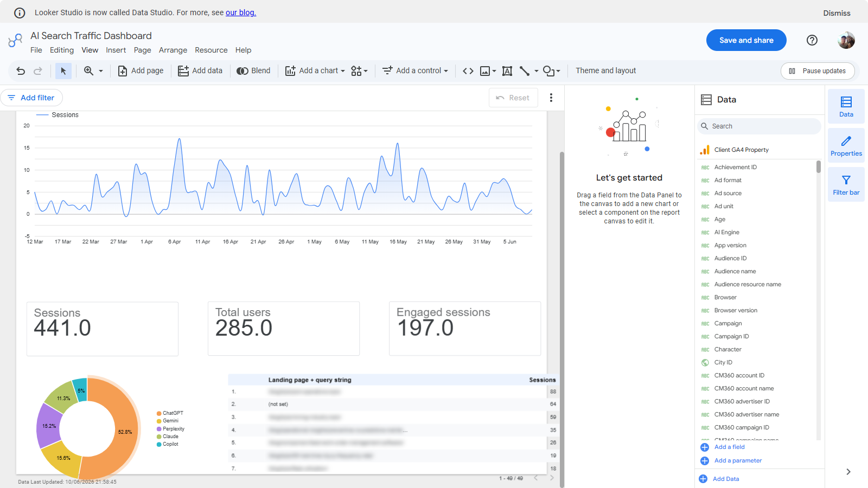
Task: Open the help question mark icon
Action: coord(812,40)
